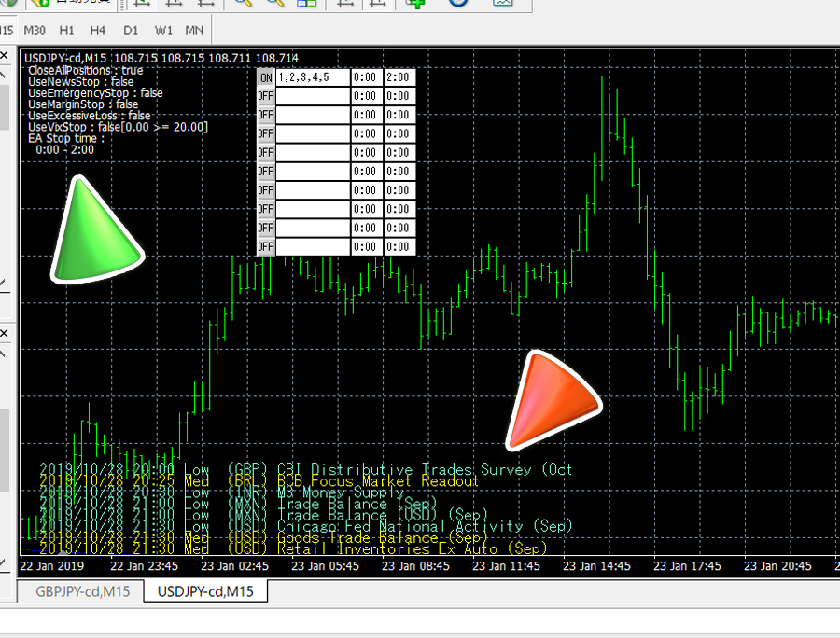This screenshot has width=840, height=638.
Task: Switch chart to H4 timeframe
Action: click(x=97, y=30)
